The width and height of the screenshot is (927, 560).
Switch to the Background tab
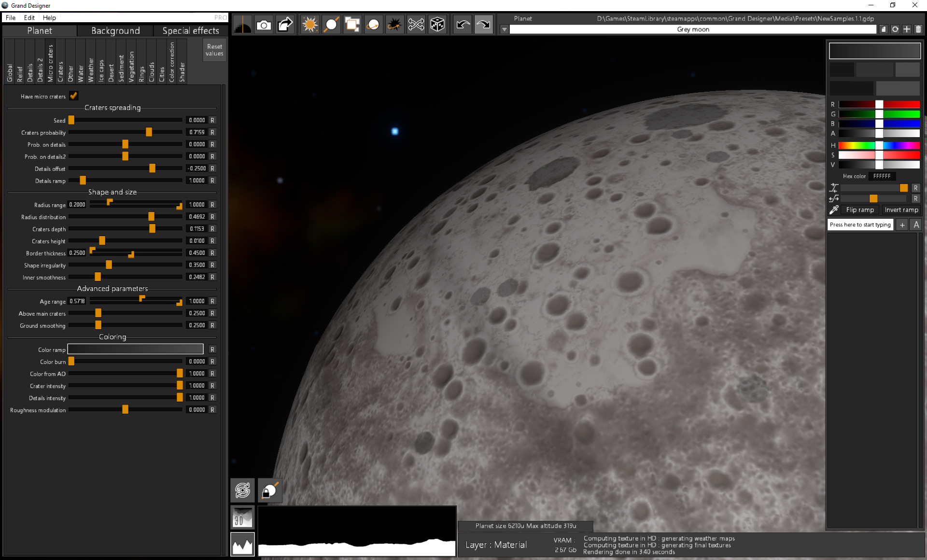pos(114,30)
